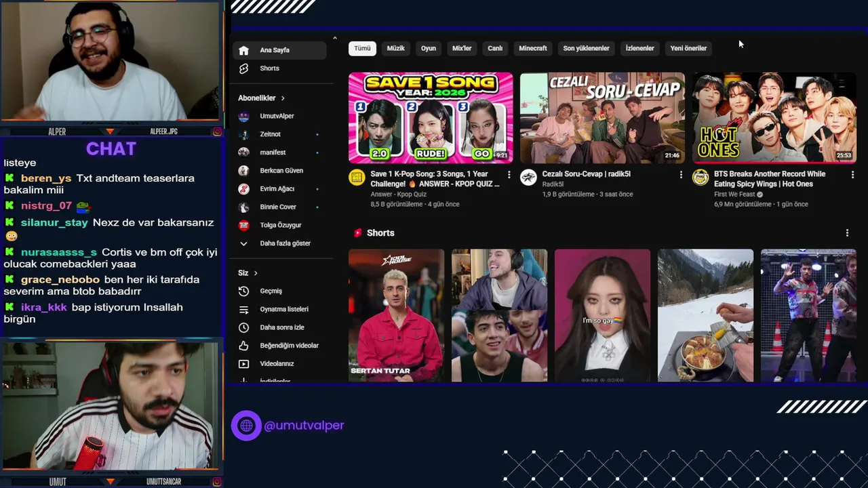Open UmutvAlper channel avatar in subscriptions
868x488 pixels.
(x=244, y=116)
